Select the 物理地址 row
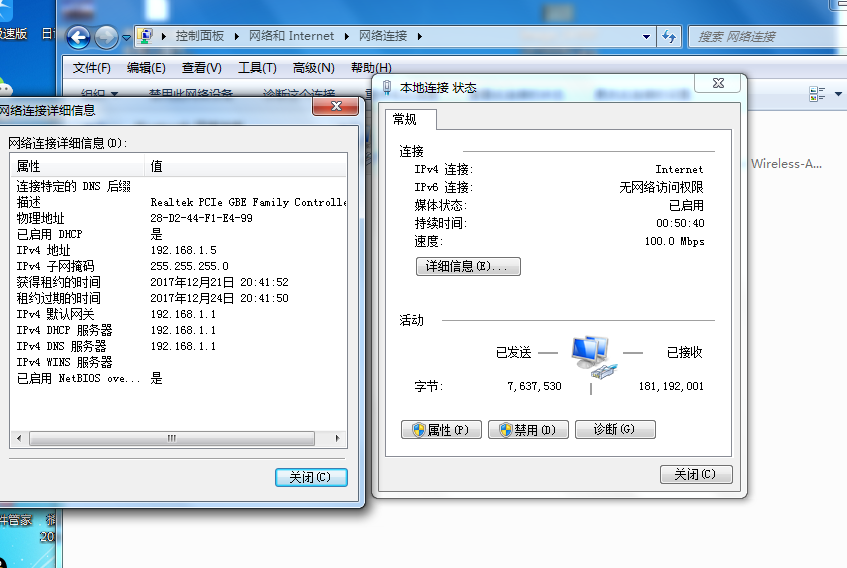 (x=179, y=218)
